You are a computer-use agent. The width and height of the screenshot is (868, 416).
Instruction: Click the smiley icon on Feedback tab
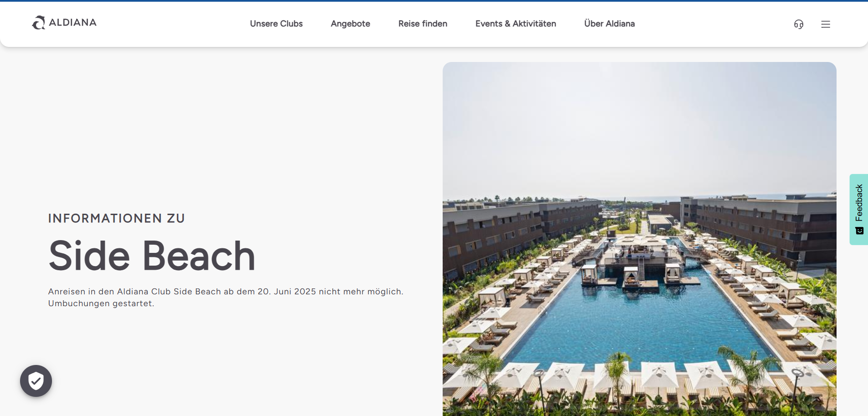859,231
